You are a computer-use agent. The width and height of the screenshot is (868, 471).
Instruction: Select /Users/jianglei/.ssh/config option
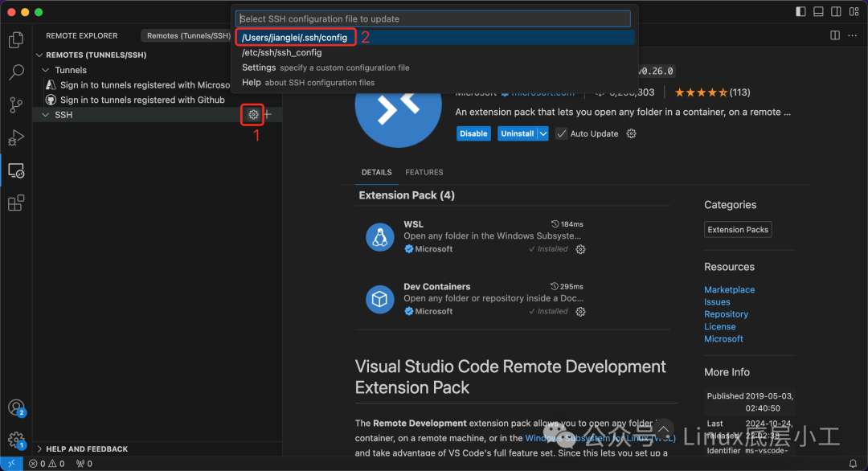pyautogui.click(x=435, y=37)
